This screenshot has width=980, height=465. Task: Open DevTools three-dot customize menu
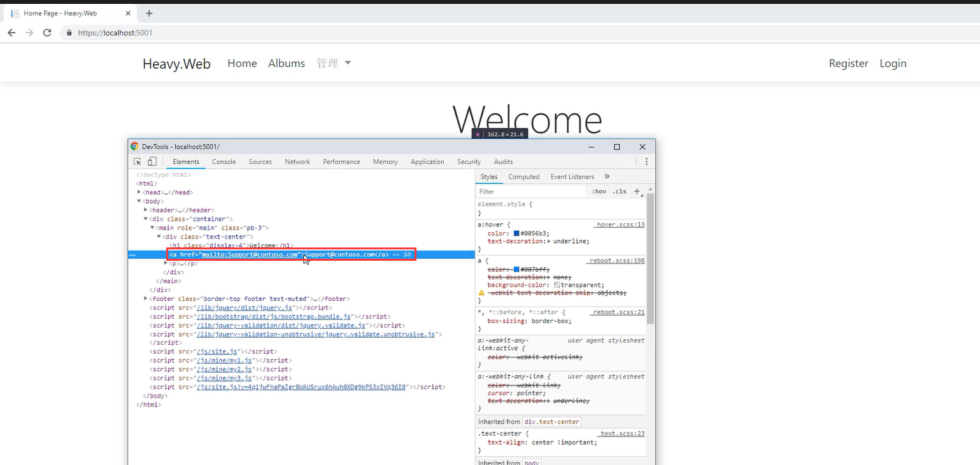coord(646,162)
